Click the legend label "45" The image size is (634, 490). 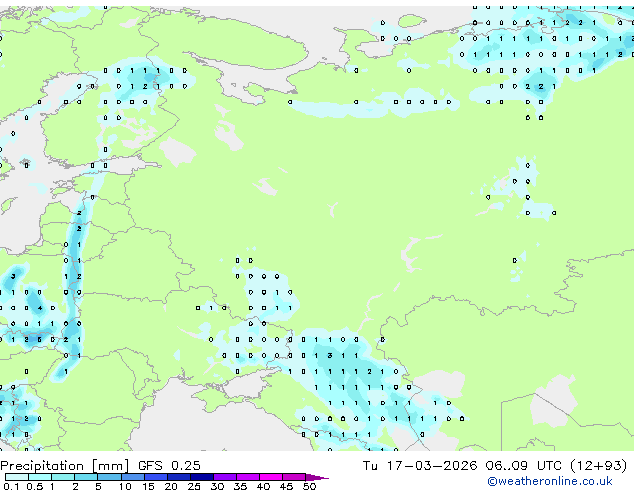pyautogui.click(x=286, y=486)
